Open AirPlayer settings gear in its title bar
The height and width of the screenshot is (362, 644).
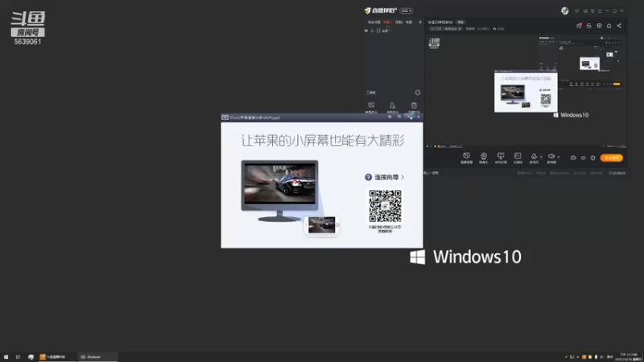click(x=390, y=117)
